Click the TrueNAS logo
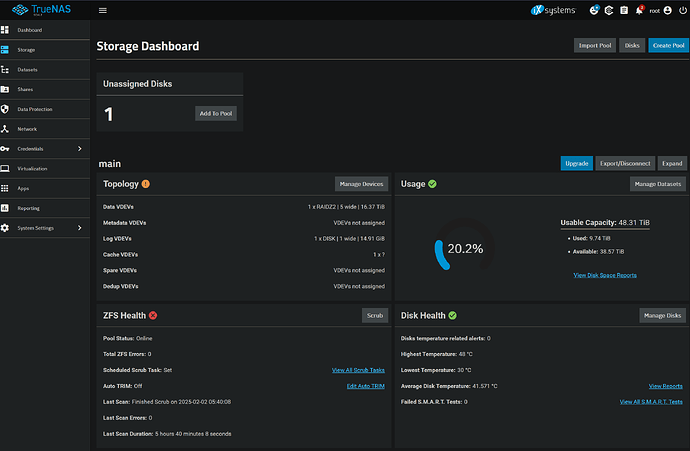Viewport: 690px width, 451px height. click(41, 10)
